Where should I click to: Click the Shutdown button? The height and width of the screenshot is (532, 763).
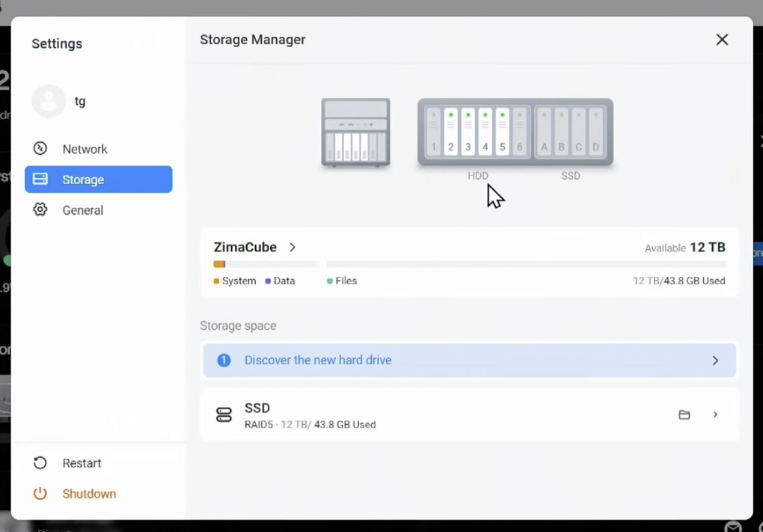click(88, 494)
